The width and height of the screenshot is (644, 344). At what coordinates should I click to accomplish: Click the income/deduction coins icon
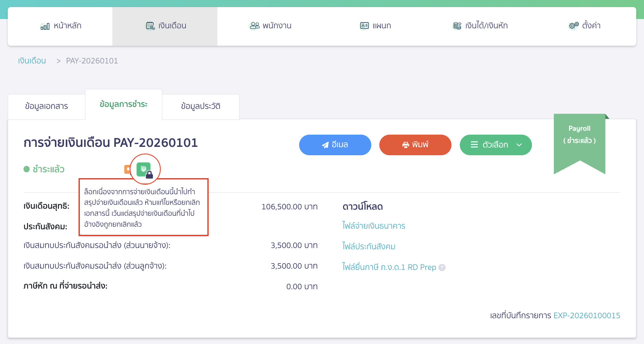(457, 26)
